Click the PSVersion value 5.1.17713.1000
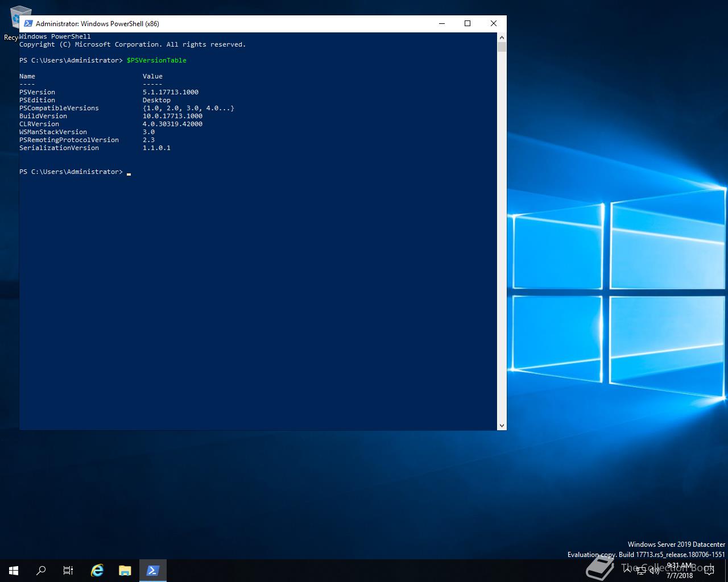 click(171, 92)
